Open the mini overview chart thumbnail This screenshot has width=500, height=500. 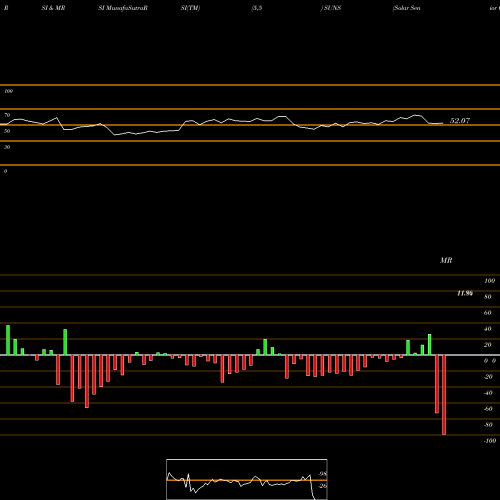[247, 479]
